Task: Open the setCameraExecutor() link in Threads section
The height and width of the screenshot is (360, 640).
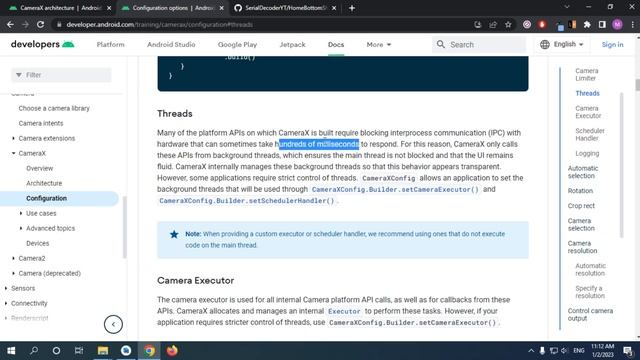Action: pos(395,189)
